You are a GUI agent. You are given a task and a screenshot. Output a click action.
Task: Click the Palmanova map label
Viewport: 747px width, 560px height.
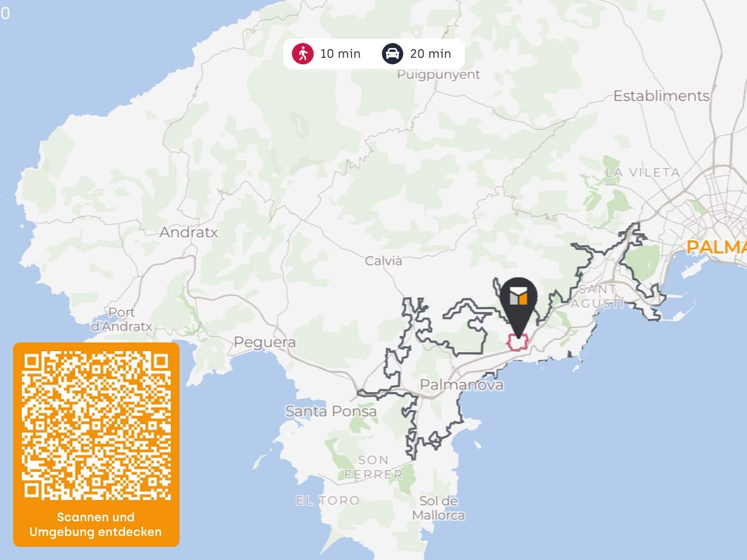click(462, 385)
